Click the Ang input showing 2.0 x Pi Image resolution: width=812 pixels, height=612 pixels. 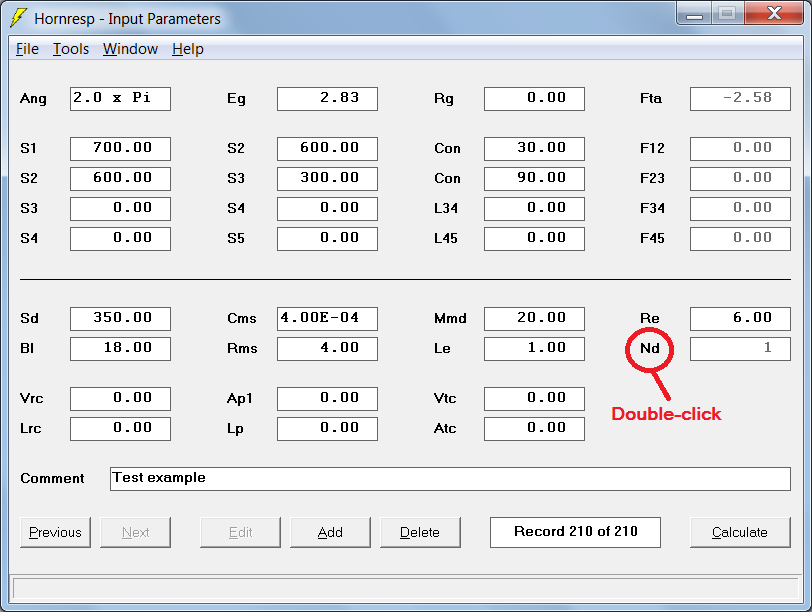point(121,99)
